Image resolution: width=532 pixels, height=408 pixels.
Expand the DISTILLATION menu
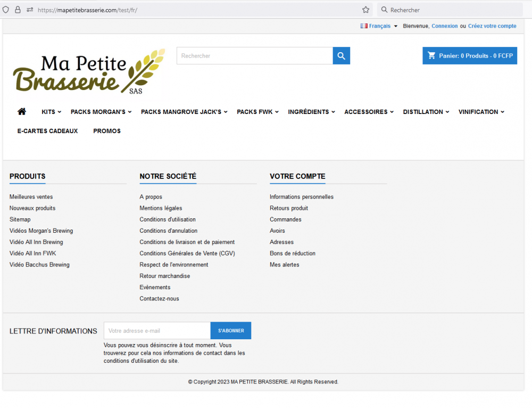tap(426, 112)
